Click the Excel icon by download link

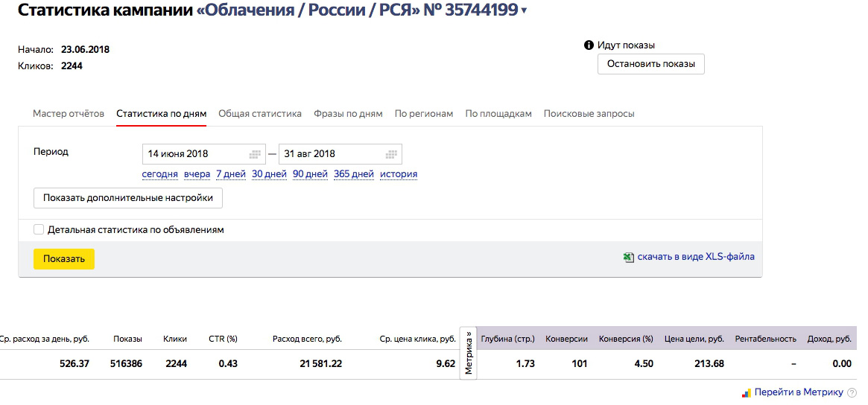coord(628,258)
